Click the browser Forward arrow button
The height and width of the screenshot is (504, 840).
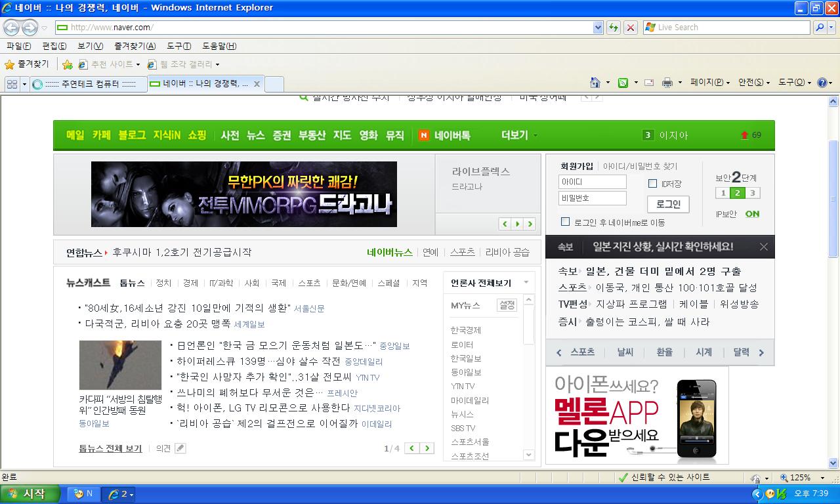[30, 28]
